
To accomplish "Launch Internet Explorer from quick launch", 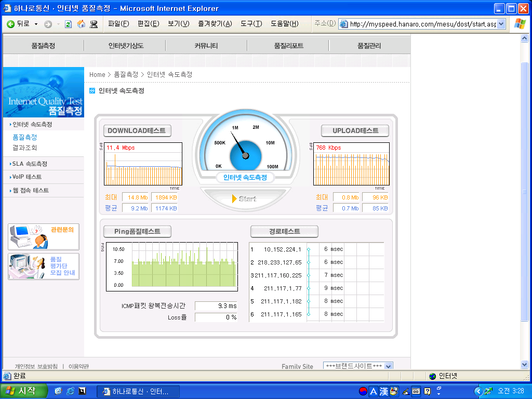I will [x=70, y=391].
